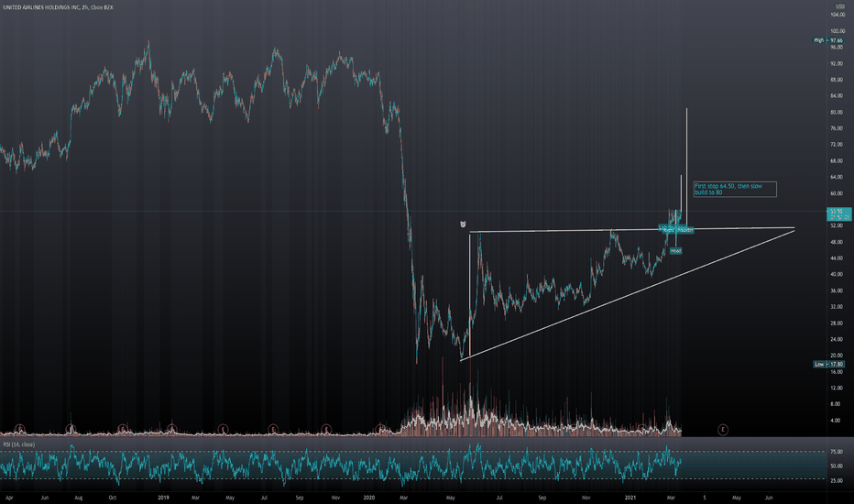Viewport: 854px width, 504px height.
Task: Open the RSI (14, close) indicator legend
Action: (x=19, y=444)
